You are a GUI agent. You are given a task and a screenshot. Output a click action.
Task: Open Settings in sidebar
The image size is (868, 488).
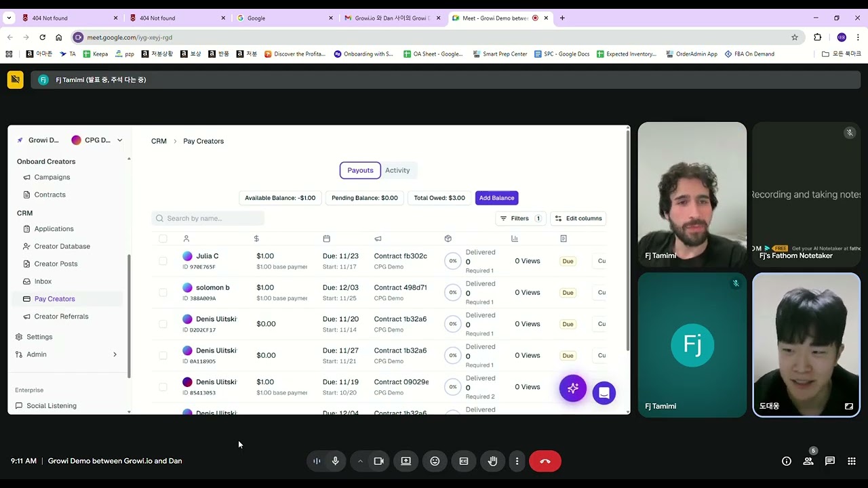click(x=39, y=337)
